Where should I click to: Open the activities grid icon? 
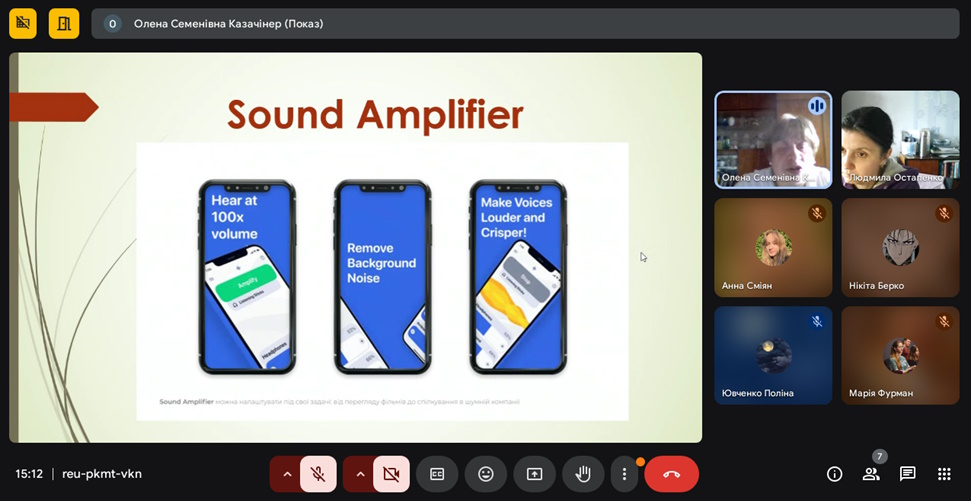click(944, 474)
